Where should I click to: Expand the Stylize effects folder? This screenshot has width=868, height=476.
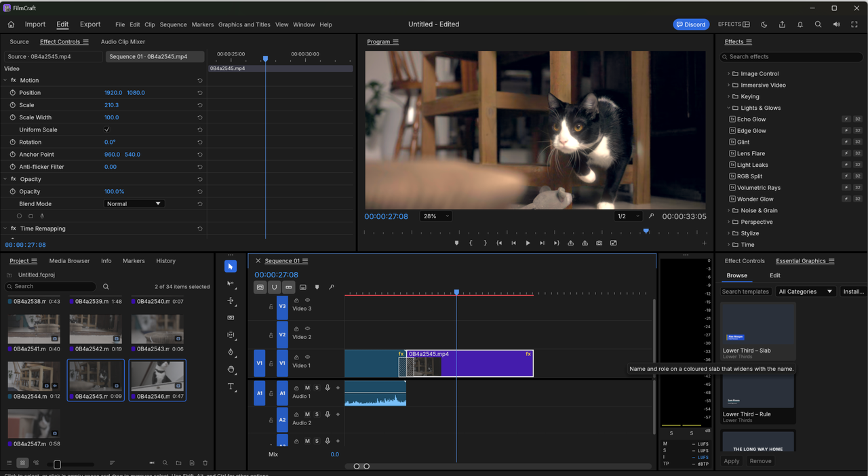[x=729, y=233]
